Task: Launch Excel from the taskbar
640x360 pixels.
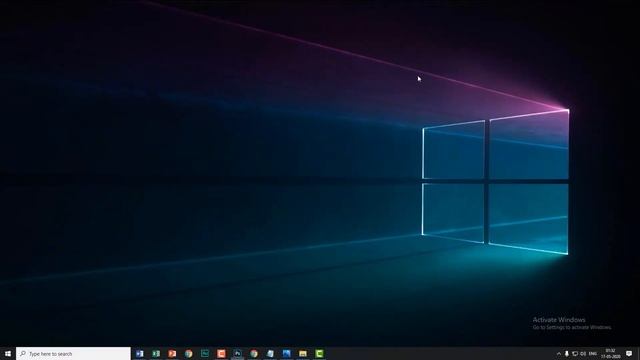Action: pos(156,353)
